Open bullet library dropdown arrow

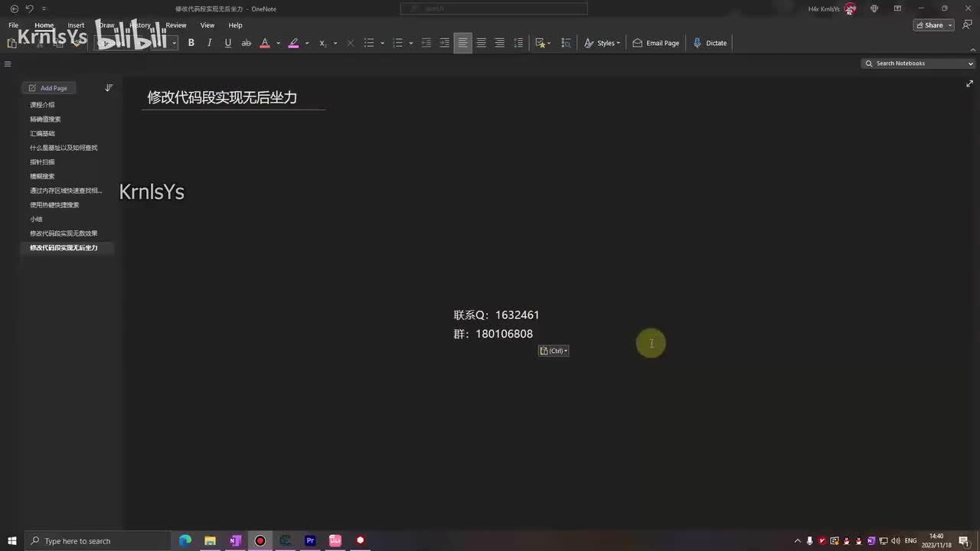(382, 43)
